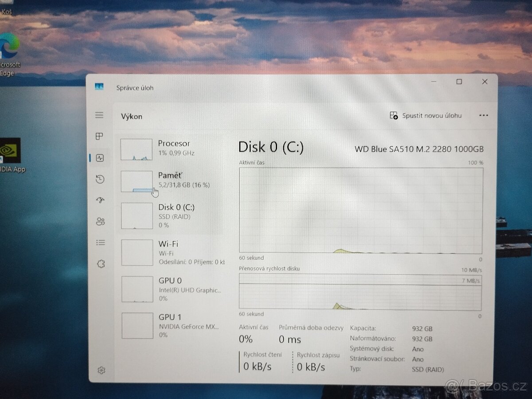532x399 pixels.
Task: Select the GPU 0 Intel UHD Graphics entry
Action: [x=168, y=288]
